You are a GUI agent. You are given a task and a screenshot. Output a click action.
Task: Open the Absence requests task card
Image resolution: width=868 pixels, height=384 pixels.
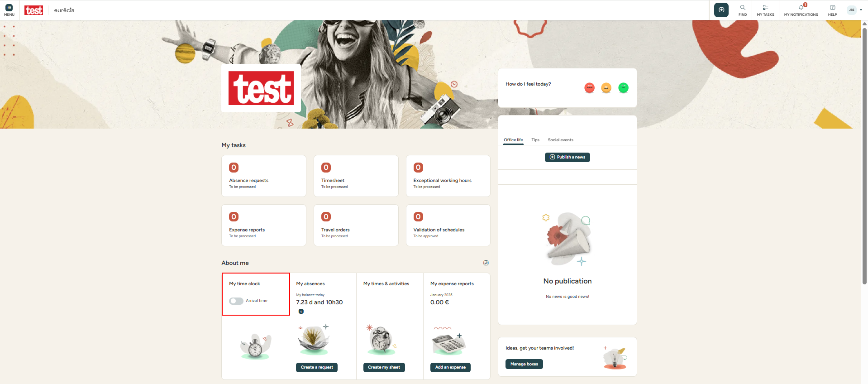click(x=264, y=176)
